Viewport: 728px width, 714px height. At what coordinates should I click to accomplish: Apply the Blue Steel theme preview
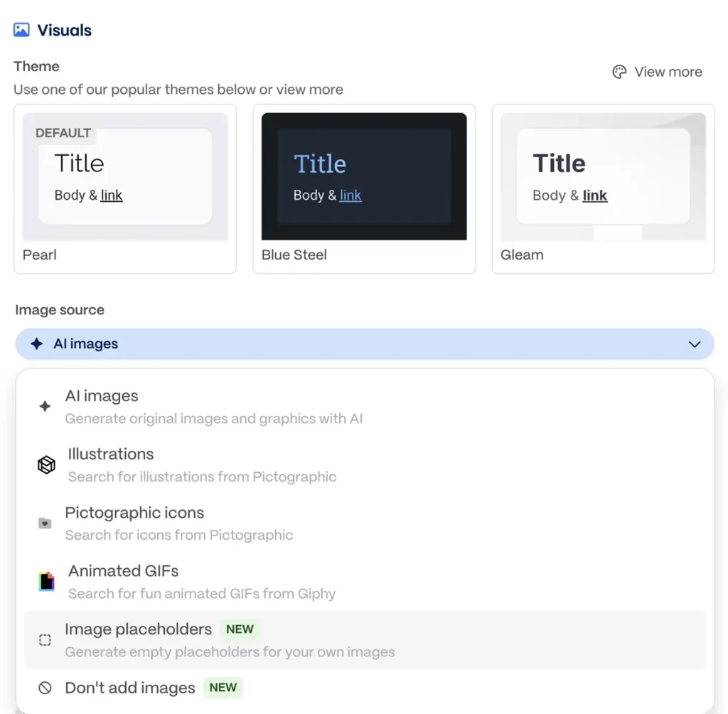click(364, 176)
